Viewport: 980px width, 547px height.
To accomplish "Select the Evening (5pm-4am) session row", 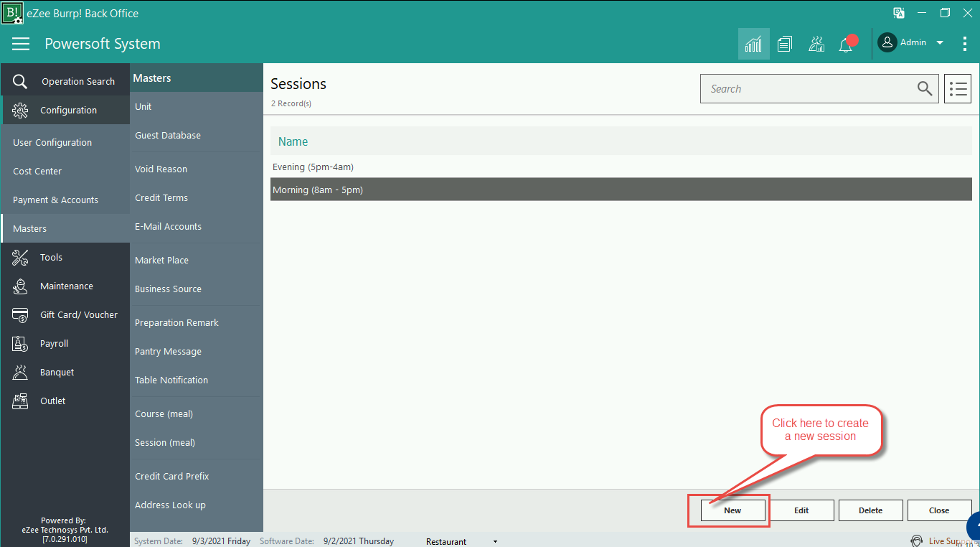I will 621,167.
